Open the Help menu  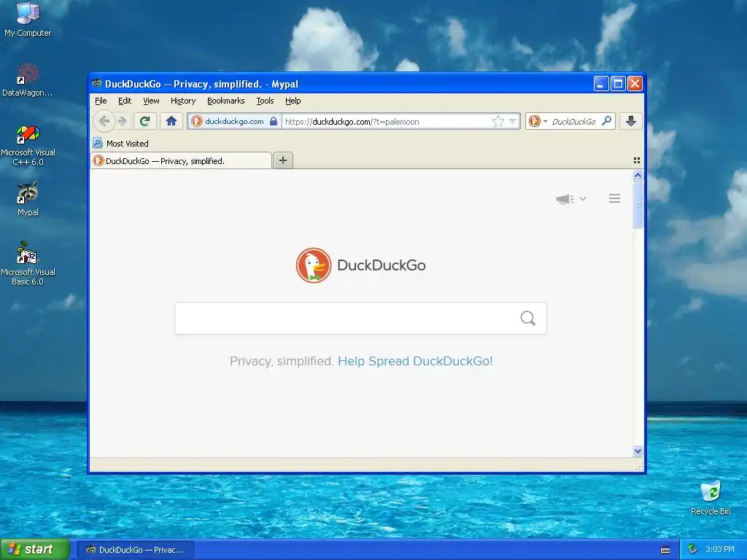pos(293,101)
